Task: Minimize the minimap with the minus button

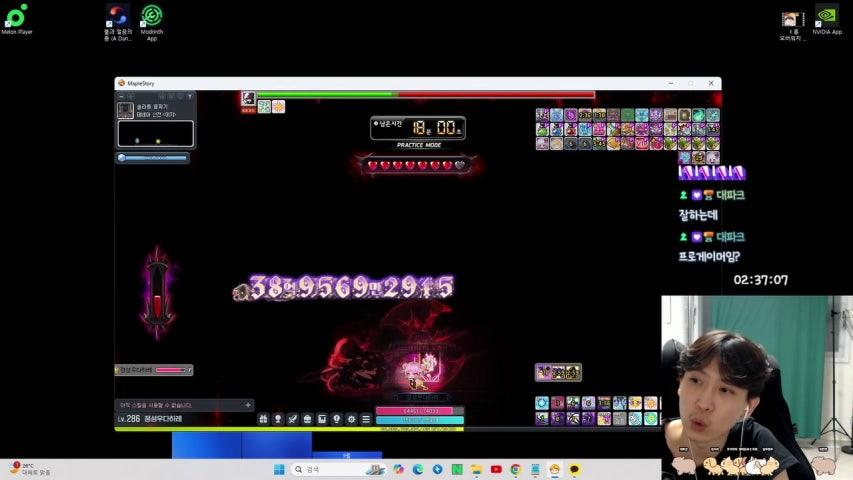Action: point(121,96)
